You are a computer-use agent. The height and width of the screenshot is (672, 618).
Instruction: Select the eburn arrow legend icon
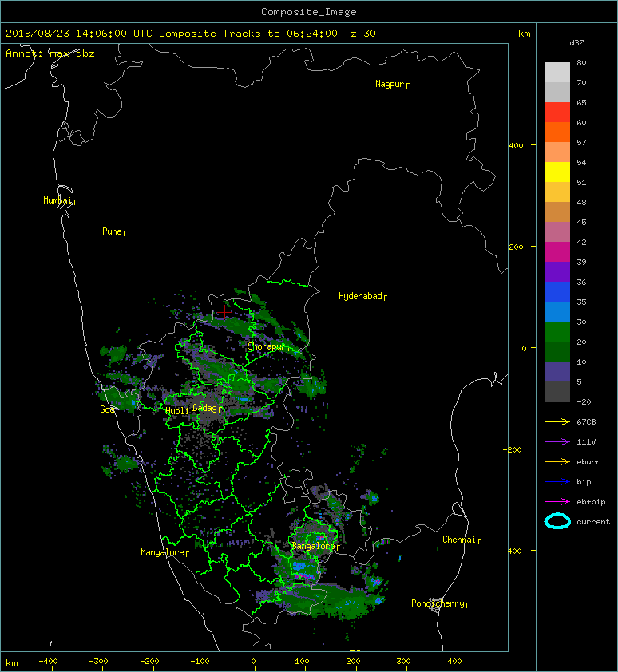tap(557, 462)
